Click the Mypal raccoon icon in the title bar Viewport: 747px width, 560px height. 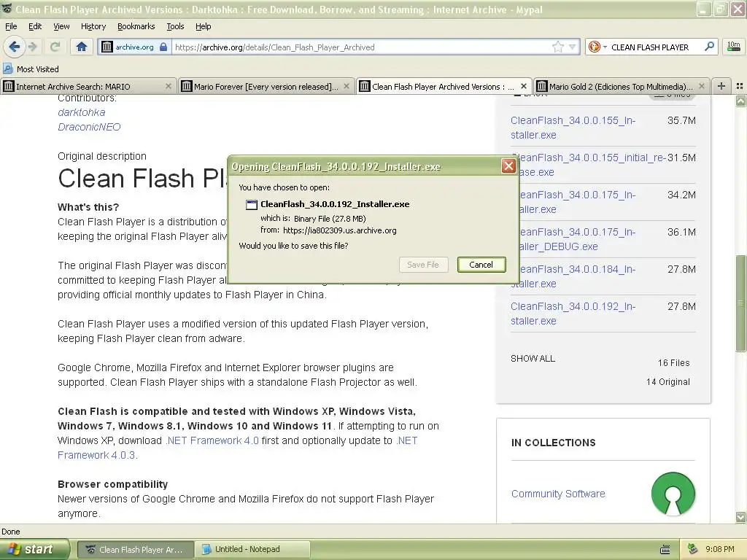coord(7,9)
